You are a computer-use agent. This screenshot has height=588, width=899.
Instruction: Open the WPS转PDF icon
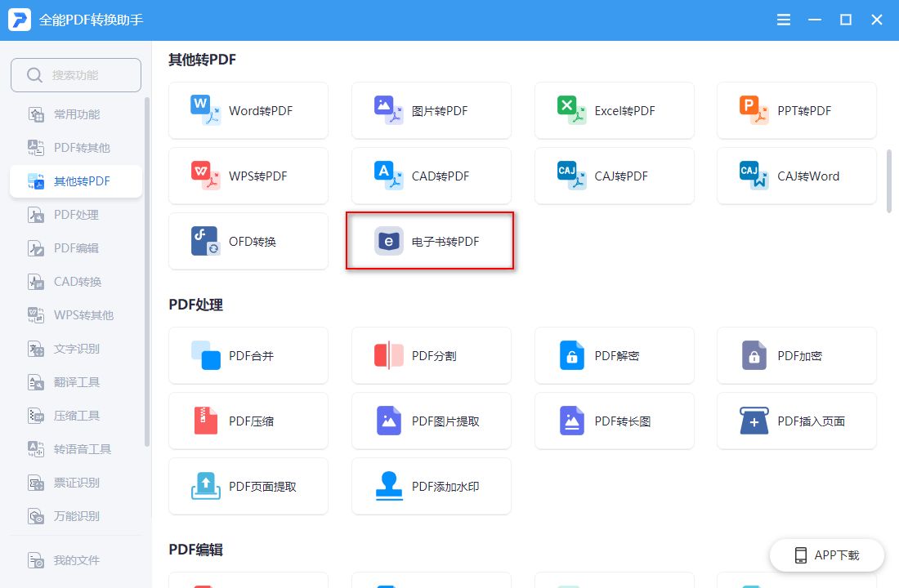(204, 176)
